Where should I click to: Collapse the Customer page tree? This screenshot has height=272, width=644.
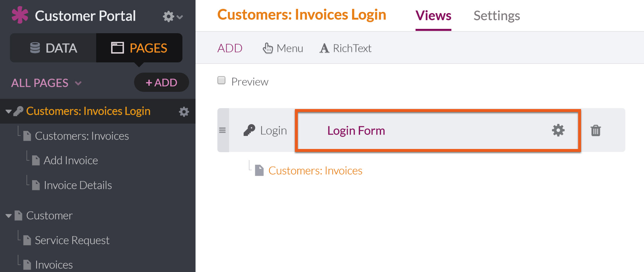[x=8, y=216]
